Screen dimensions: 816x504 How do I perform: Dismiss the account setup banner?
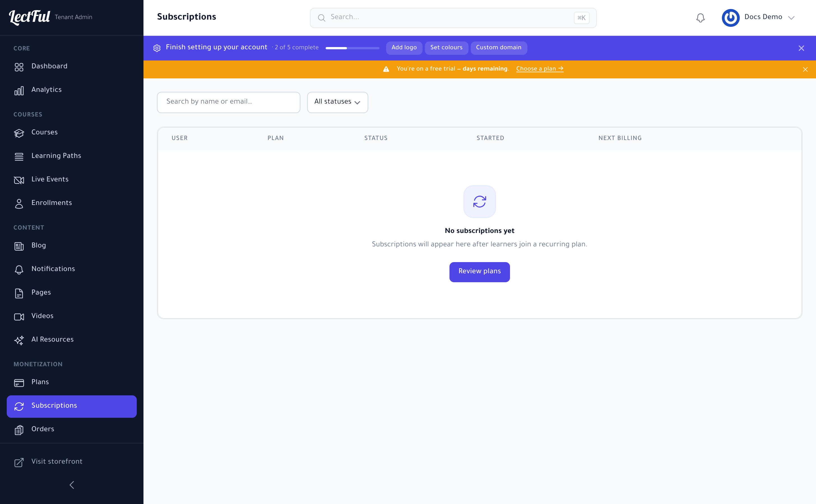point(801,48)
